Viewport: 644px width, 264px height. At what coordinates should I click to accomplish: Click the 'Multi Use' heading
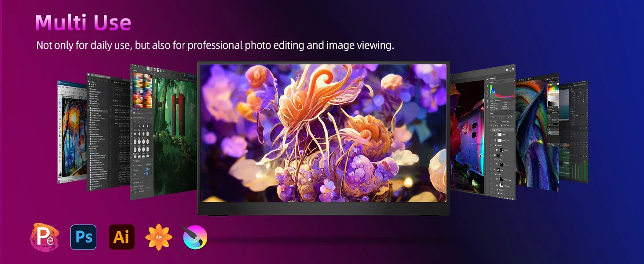(83, 22)
